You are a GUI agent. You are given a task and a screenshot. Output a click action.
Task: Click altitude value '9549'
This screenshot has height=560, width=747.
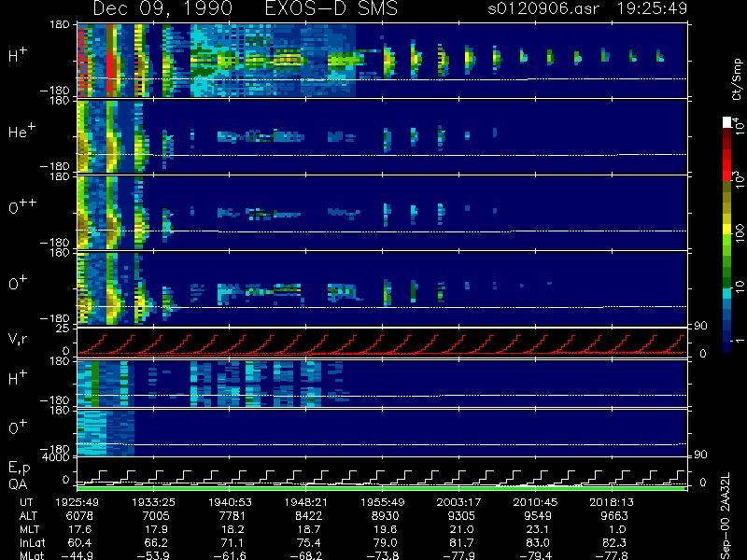coord(538,516)
